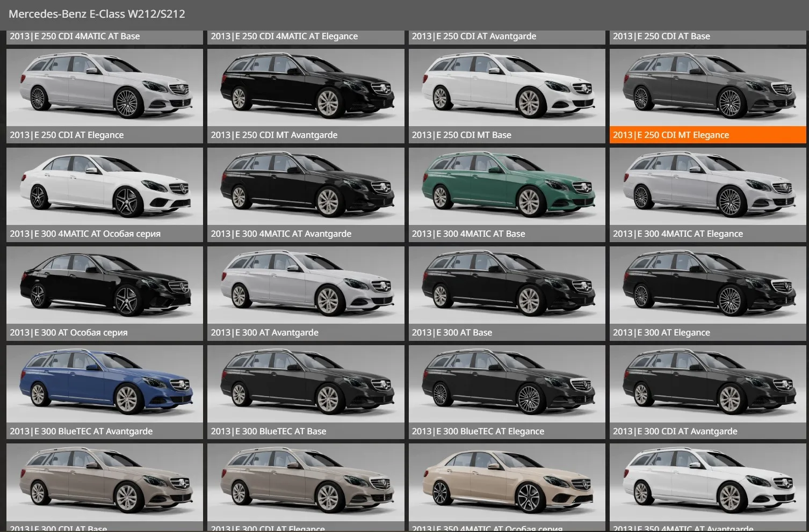Open the blue E 300 BlueTEC AT Avantgarde thumbnail
Screen dimensions: 809x532
click(x=105, y=384)
